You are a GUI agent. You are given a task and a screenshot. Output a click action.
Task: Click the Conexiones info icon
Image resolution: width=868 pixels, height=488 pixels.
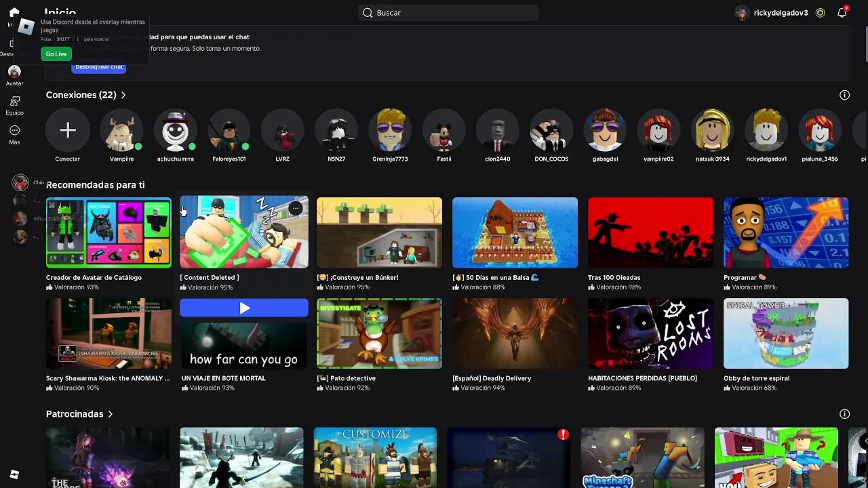click(x=844, y=95)
